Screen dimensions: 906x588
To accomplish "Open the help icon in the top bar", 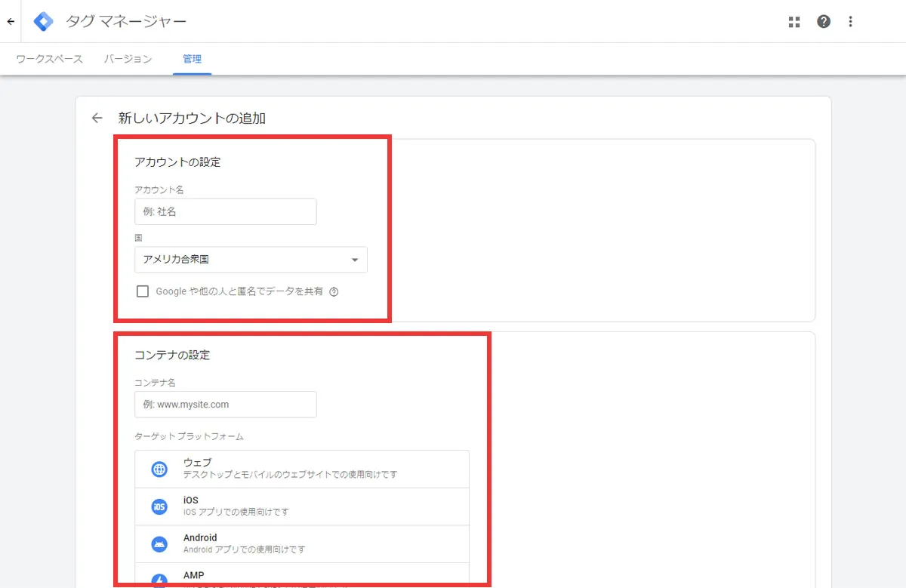I will [x=824, y=21].
